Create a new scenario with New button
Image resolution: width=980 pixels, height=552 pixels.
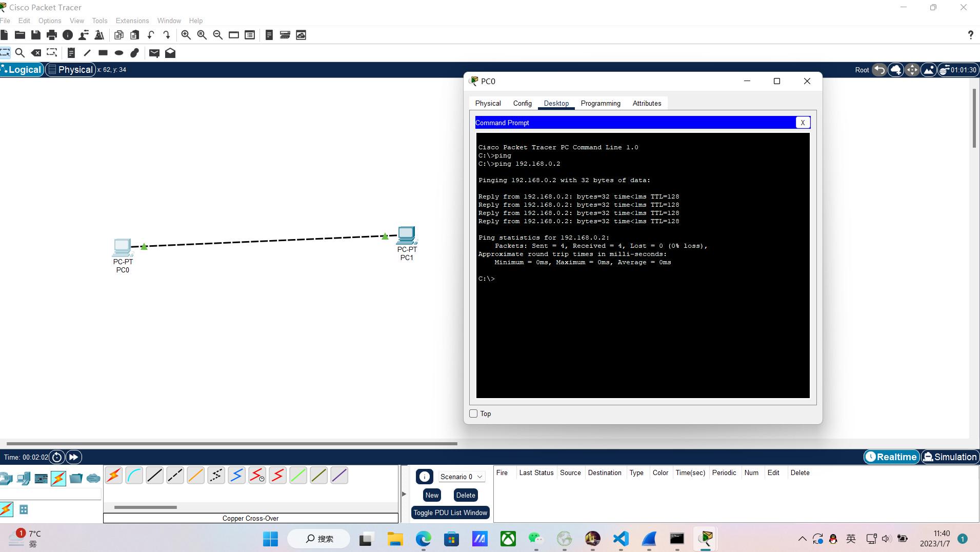431,495
